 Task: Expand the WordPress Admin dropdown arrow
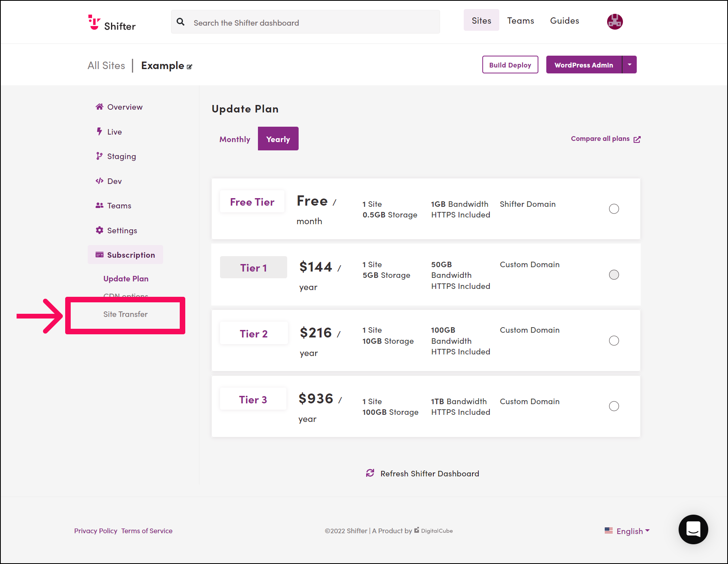[x=630, y=65]
